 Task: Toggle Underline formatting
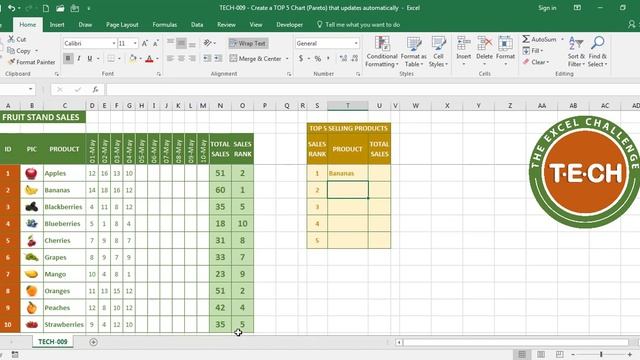[90, 59]
